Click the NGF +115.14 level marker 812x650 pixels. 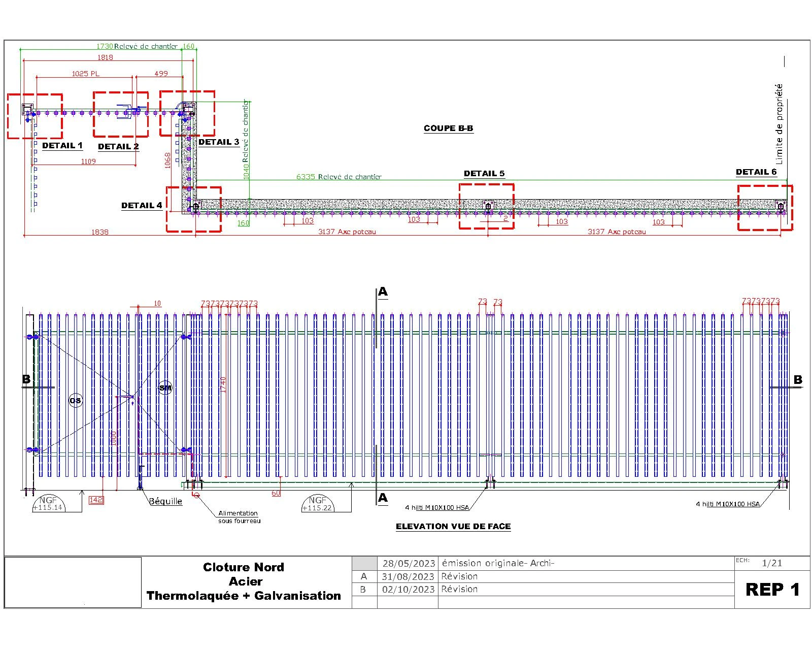click(x=48, y=504)
